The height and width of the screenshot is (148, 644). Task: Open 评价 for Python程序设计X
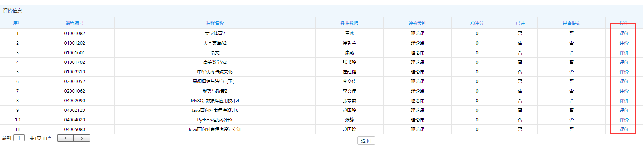click(624, 120)
